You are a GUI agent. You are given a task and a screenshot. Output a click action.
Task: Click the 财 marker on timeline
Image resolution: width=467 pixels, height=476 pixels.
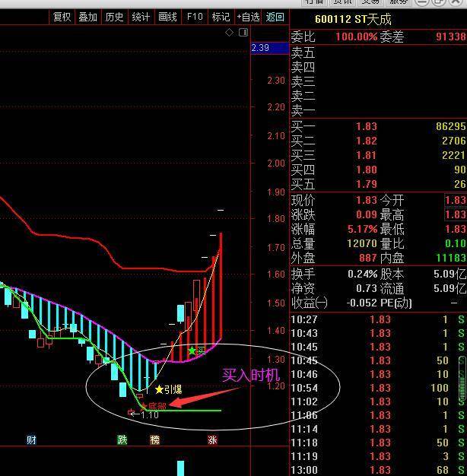(x=31, y=440)
